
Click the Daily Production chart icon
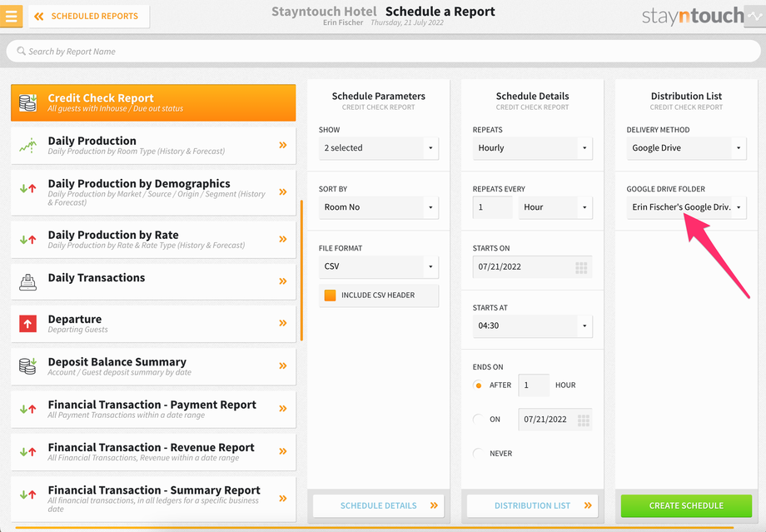pos(27,145)
